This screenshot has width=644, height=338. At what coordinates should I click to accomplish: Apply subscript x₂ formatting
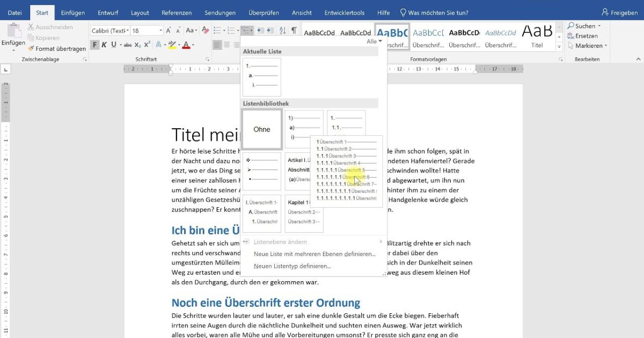point(138,45)
